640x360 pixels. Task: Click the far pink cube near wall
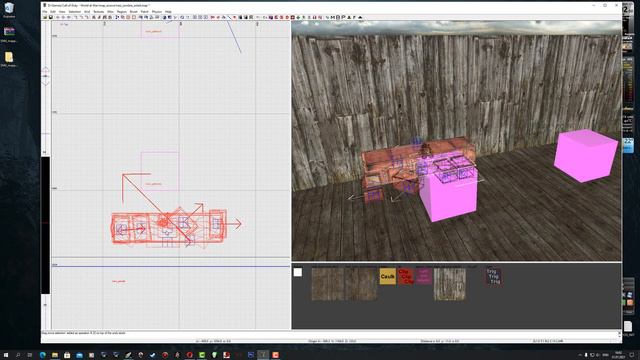pos(586,156)
